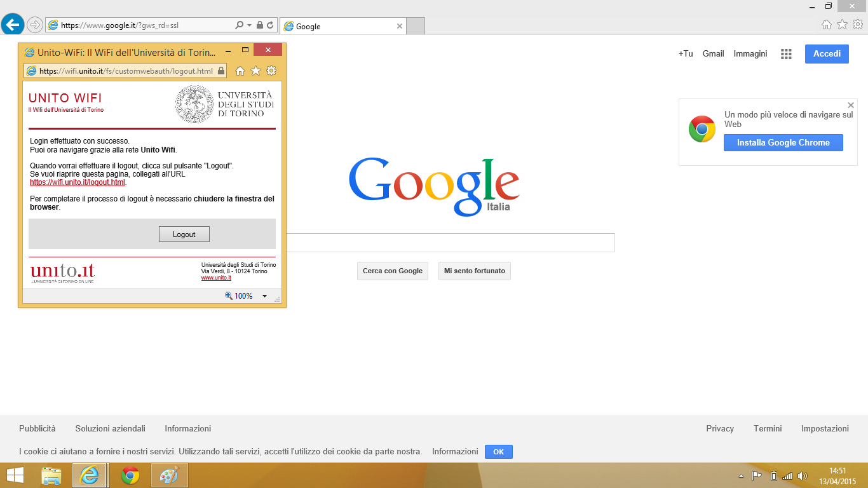Click the Internet Explorer taskbar icon
The image size is (868, 488).
coord(90,475)
